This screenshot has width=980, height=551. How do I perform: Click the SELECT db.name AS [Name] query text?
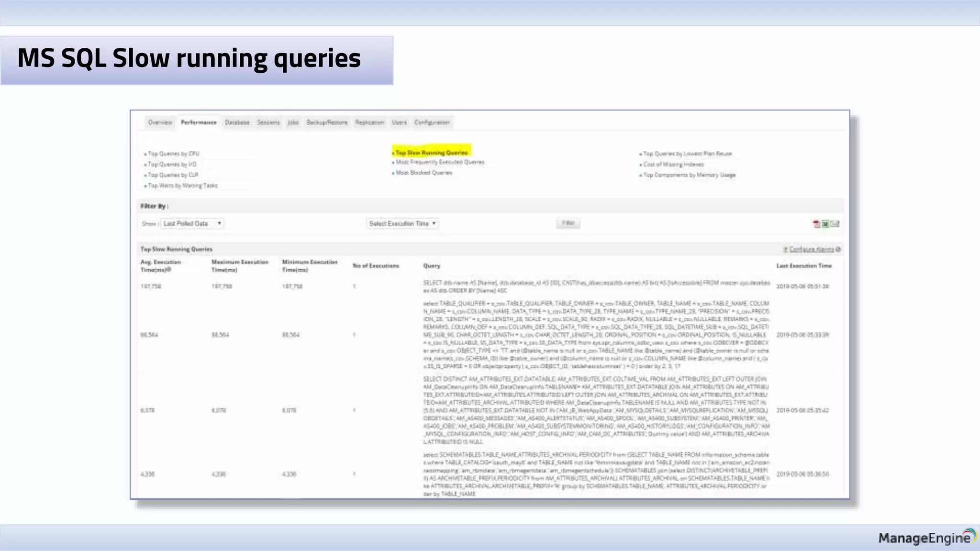point(597,287)
